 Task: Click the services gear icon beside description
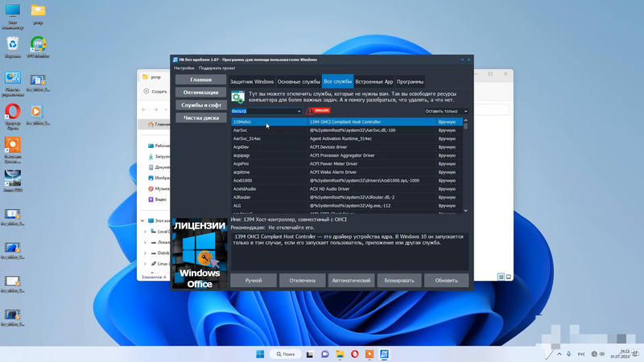237,97
